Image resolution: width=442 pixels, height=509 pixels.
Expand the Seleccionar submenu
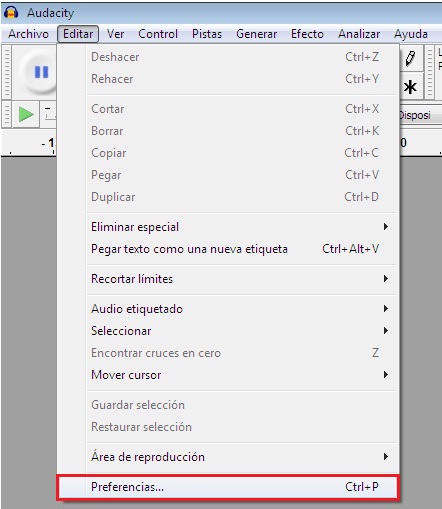pyautogui.click(x=228, y=331)
